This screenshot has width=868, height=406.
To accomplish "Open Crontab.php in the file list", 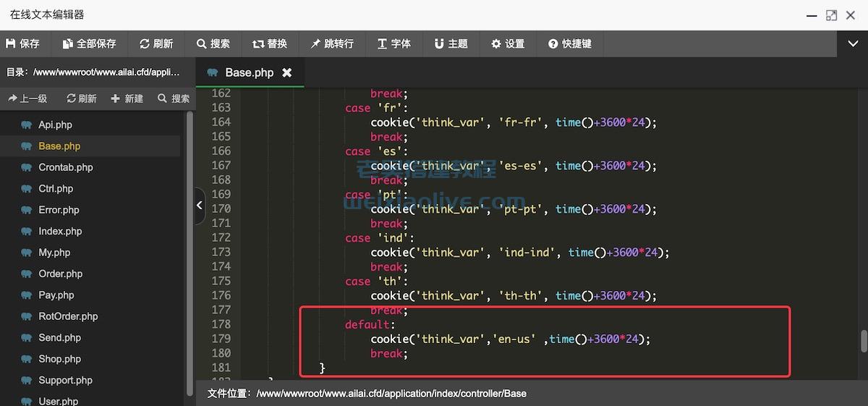I will 65,167.
